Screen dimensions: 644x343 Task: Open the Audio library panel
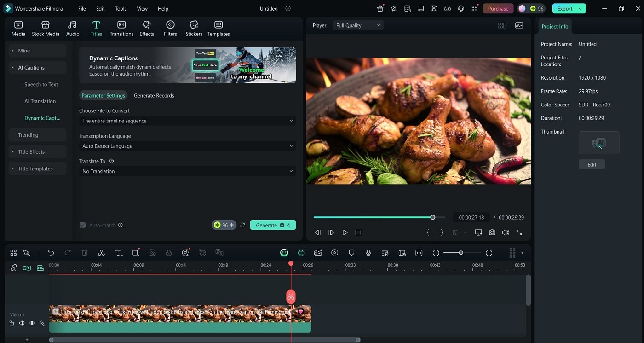tap(72, 29)
